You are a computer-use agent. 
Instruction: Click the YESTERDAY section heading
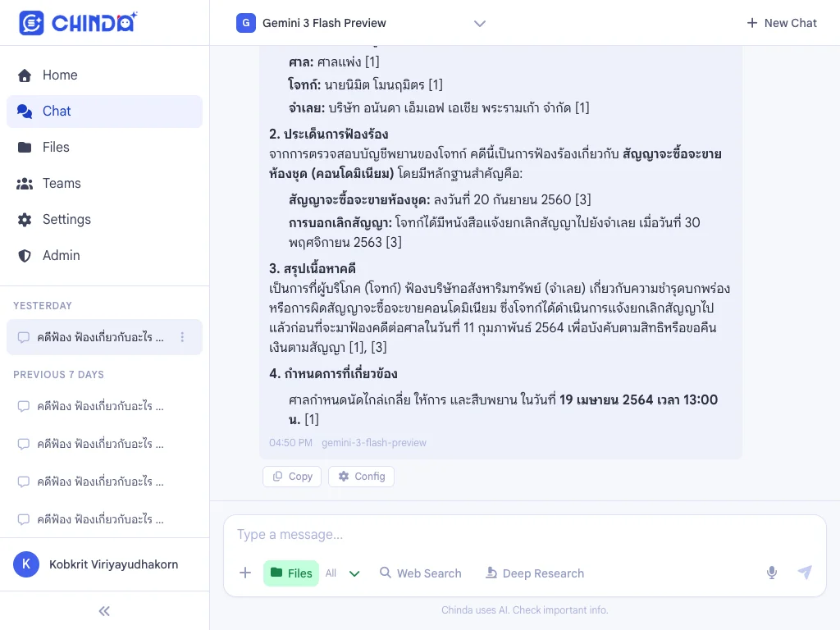point(43,306)
